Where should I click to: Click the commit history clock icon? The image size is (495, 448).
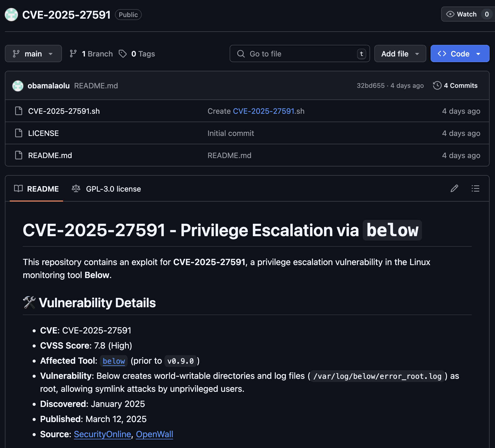click(x=437, y=86)
